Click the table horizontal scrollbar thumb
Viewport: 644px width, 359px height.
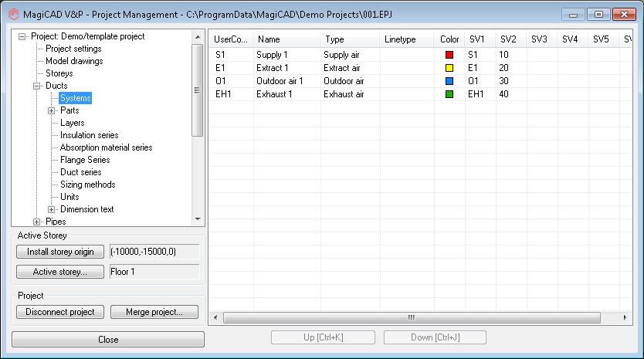coord(412,317)
